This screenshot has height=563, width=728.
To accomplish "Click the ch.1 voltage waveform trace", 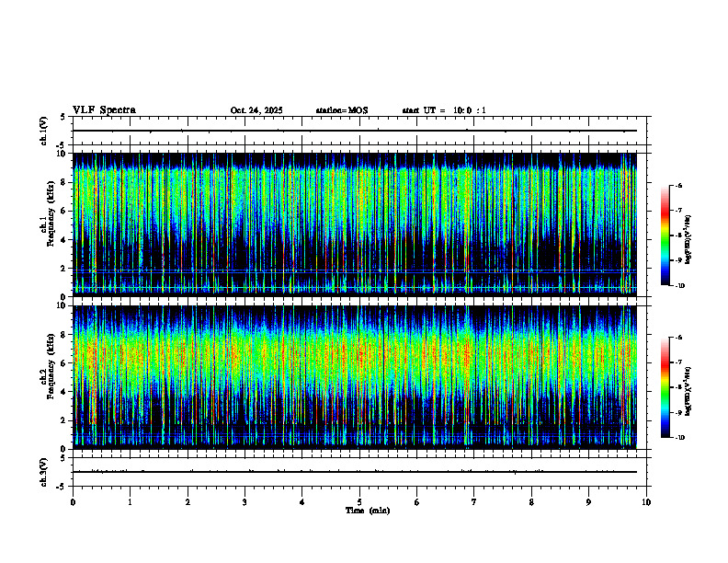I will pyautogui.click(x=355, y=131).
